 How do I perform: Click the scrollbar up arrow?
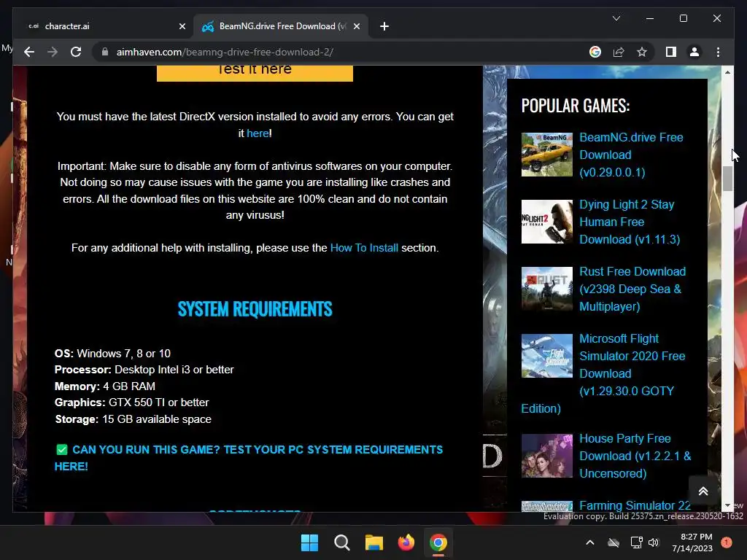(x=727, y=72)
